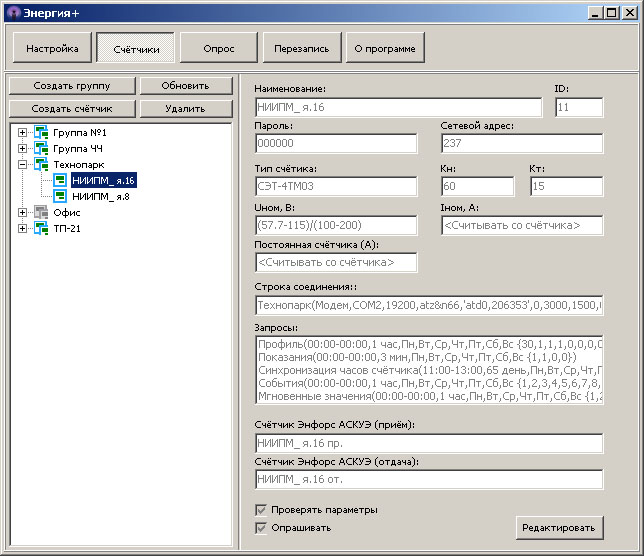This screenshot has width=644, height=556.
Task: Collapse the Технопарк tree node
Action: tap(23, 164)
